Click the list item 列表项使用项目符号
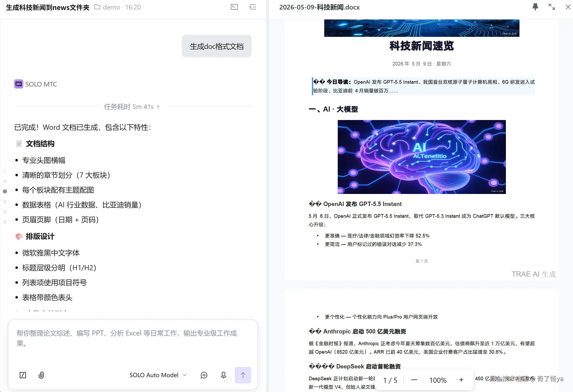 click(55, 282)
